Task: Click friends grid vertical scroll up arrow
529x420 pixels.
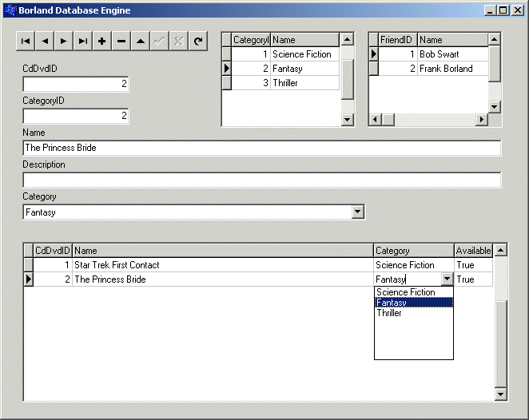Action: 495,39
